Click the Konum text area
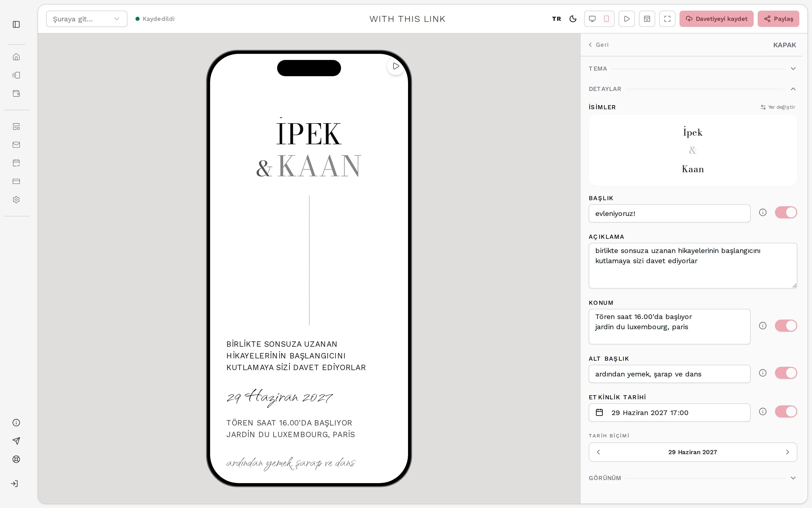Image resolution: width=812 pixels, height=508 pixels. tap(669, 327)
